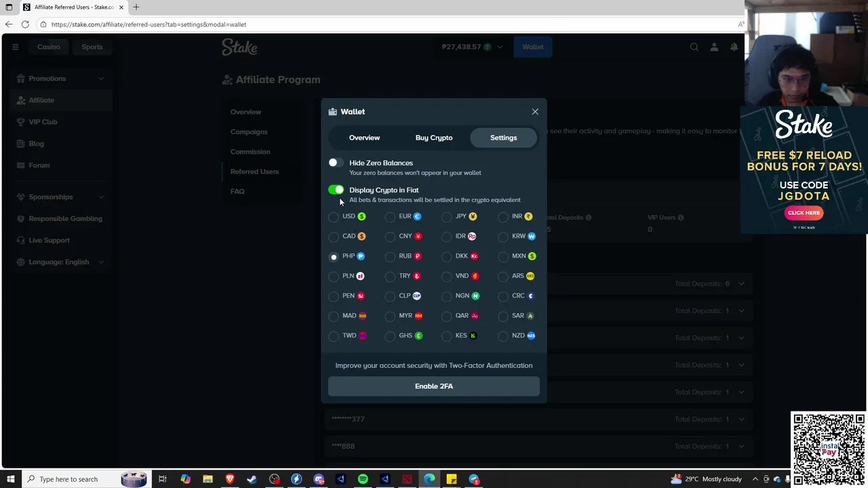Click the INR rupee coin icon
868x488 pixels.
(528, 216)
